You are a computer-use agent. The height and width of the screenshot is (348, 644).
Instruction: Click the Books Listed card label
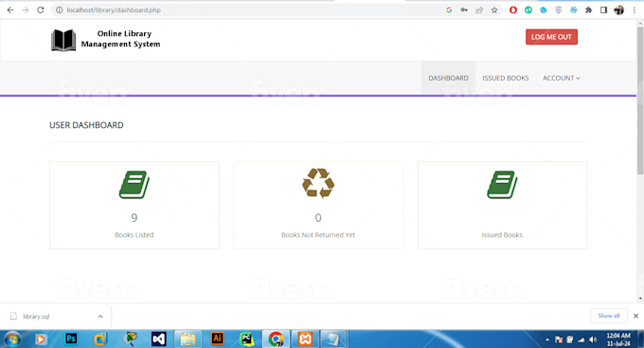(134, 235)
